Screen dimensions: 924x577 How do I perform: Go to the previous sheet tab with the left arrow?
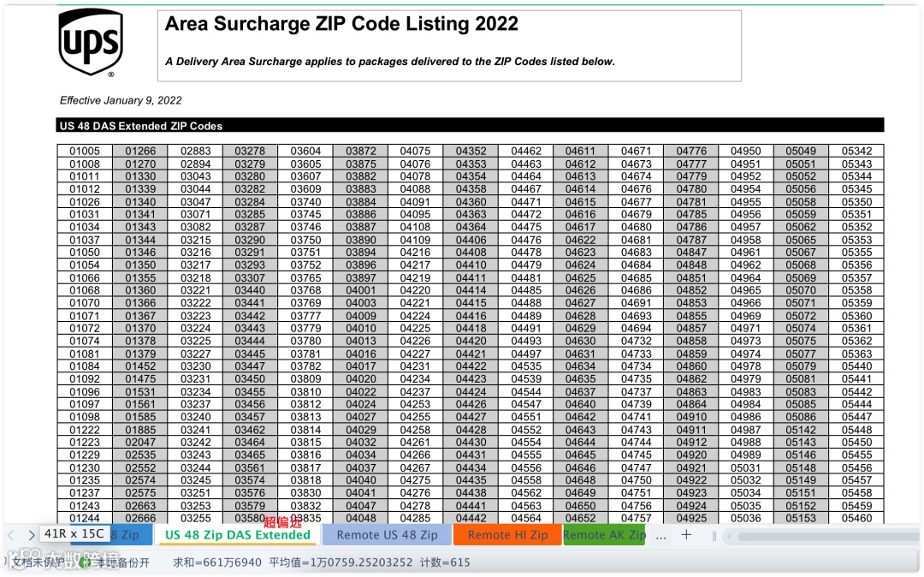(10, 535)
